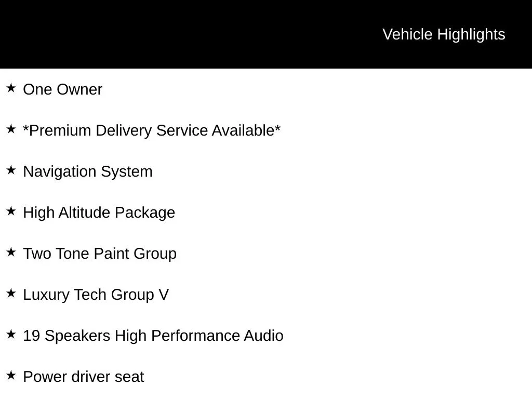Click the star beside Premium Delivery Service
Image resolution: width=532 pixels, height=399 pixels.
[x=11, y=129]
